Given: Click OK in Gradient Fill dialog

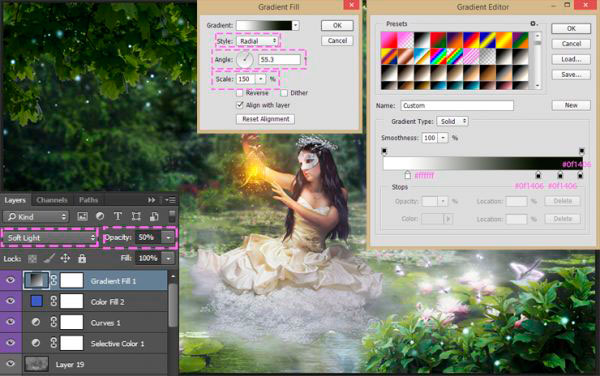Looking at the screenshot, I should tap(337, 26).
